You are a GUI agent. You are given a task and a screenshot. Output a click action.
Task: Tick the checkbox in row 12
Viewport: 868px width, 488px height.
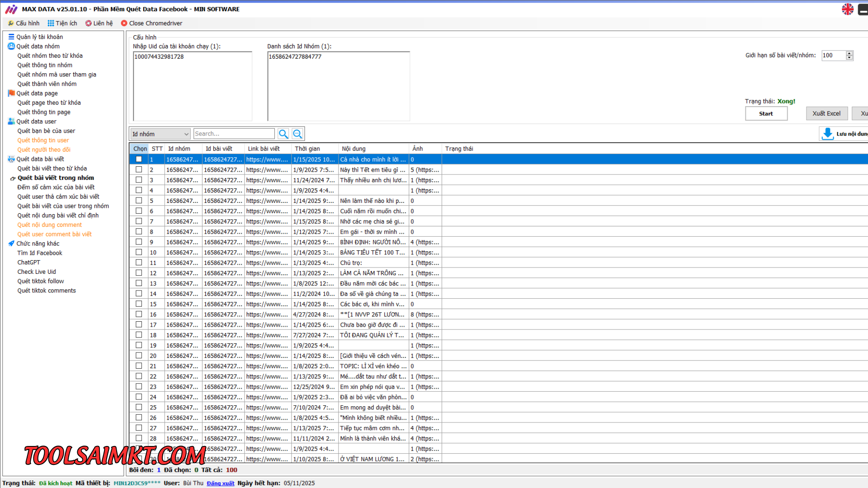click(x=139, y=273)
